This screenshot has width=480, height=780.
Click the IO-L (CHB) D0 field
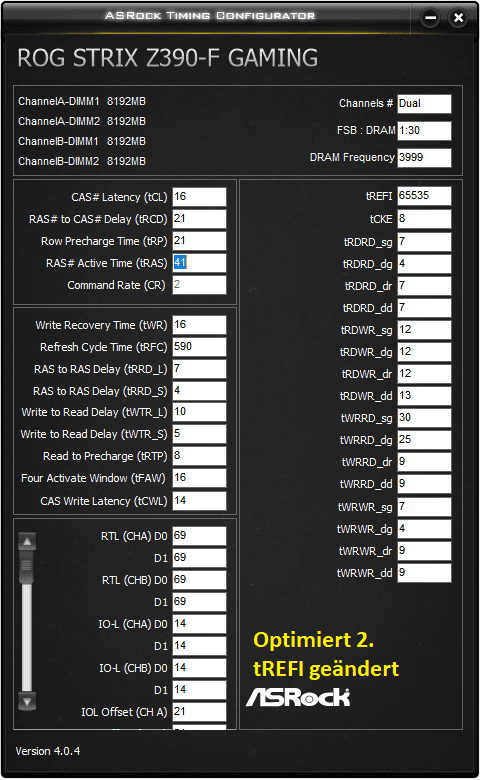coord(199,668)
